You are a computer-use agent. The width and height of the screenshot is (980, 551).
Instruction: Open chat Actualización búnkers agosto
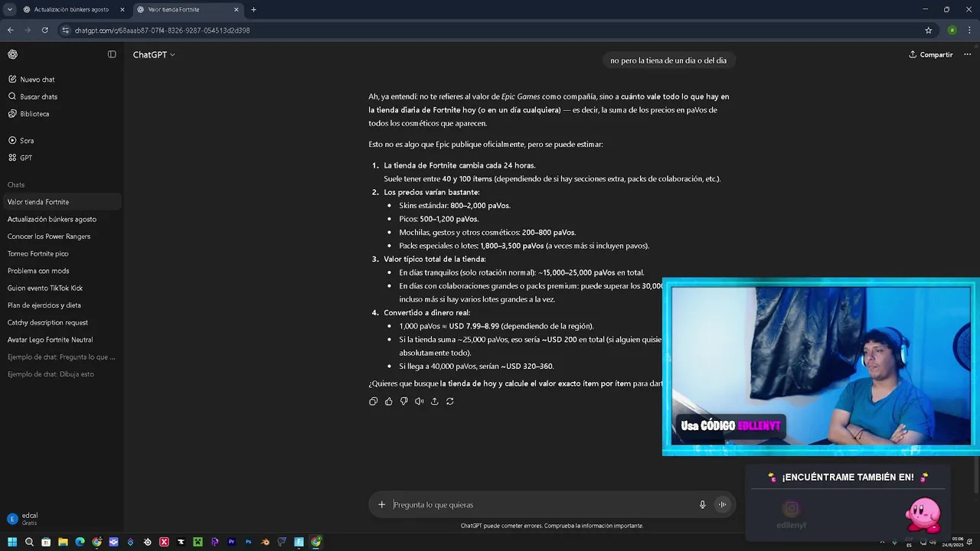pos(61,219)
